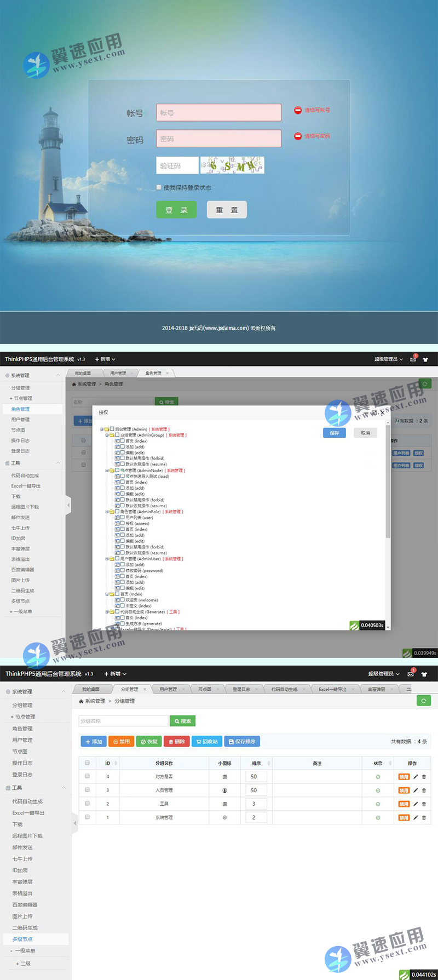This screenshot has height=980, width=438.
Task: Check 使我保持登录状态 on the login page
Action: tap(159, 187)
